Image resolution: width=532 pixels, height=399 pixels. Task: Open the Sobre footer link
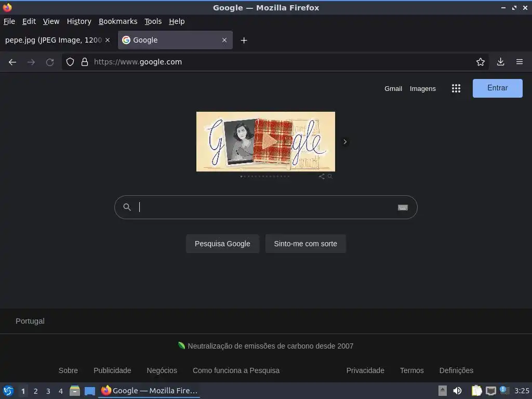click(x=68, y=370)
